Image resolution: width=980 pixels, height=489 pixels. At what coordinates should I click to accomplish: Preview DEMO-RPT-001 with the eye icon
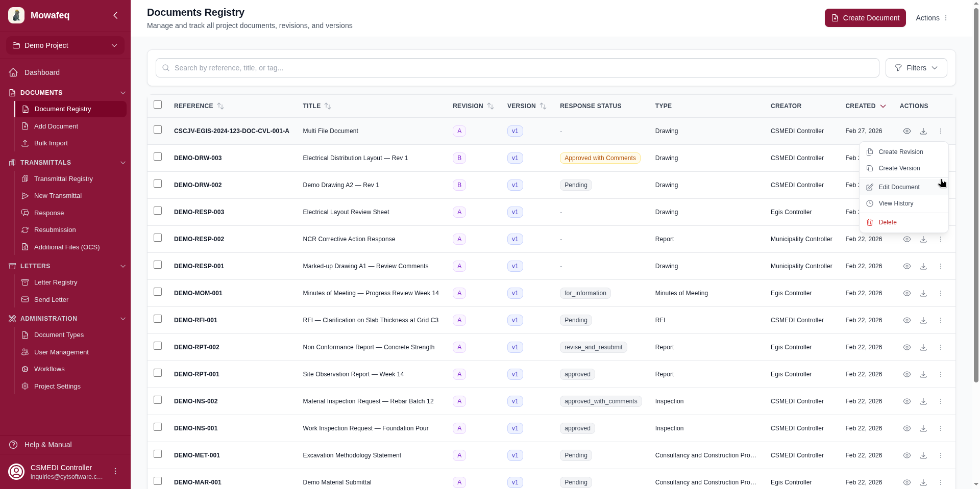tap(906, 374)
